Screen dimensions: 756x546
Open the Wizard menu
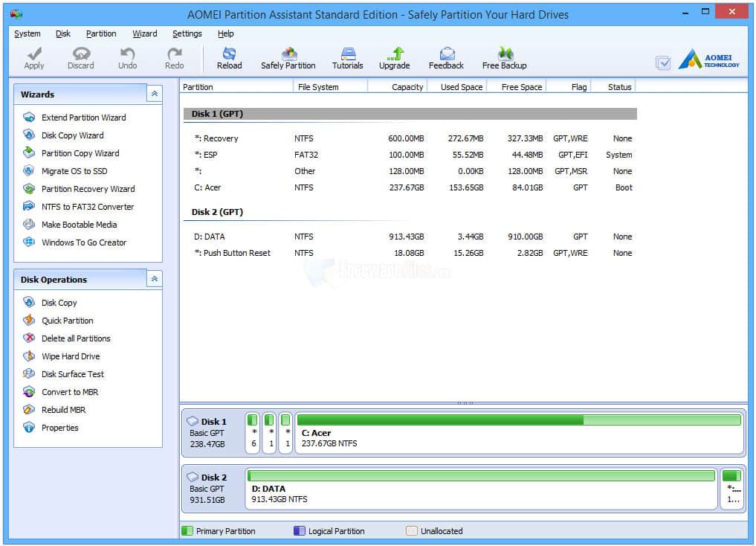[x=144, y=33]
